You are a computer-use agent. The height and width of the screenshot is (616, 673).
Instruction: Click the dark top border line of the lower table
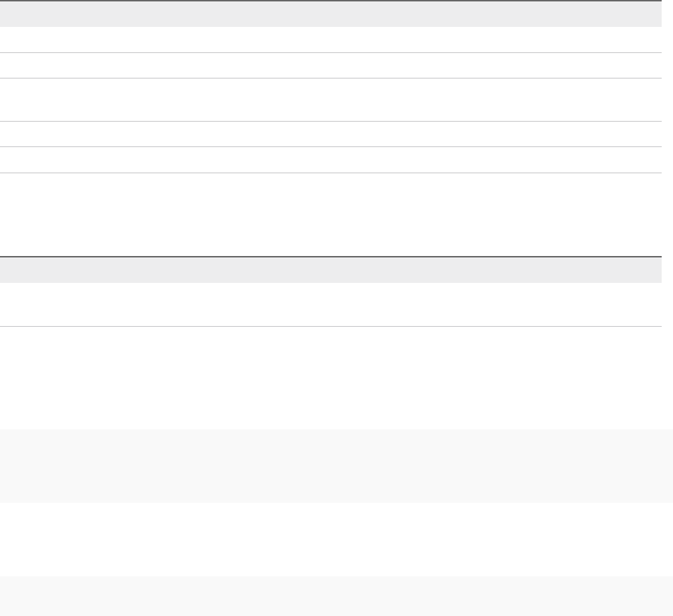tap(331, 256)
